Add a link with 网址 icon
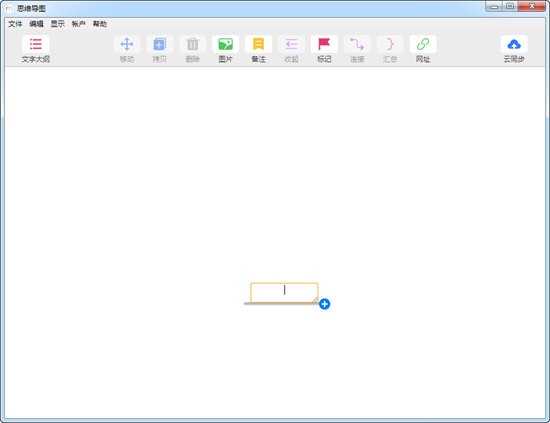Image resolution: width=550 pixels, height=423 pixels. (423, 44)
